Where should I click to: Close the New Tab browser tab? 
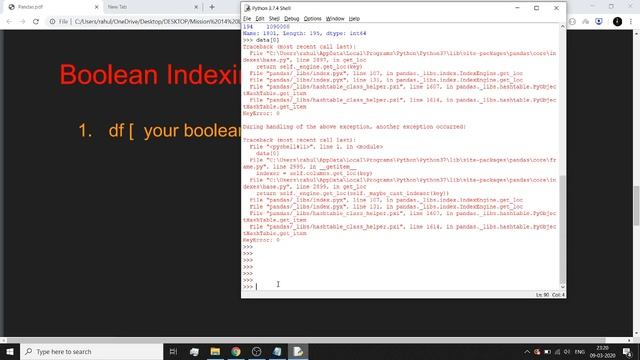tap(196, 7)
